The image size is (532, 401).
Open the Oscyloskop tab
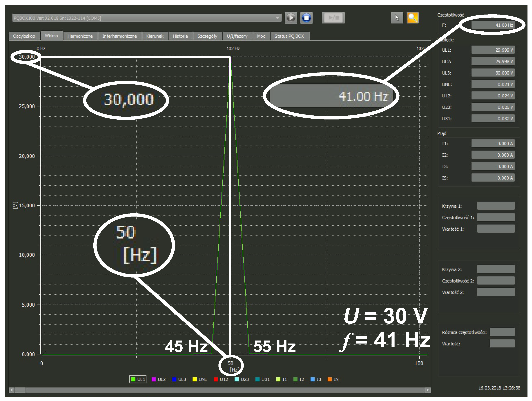pyautogui.click(x=24, y=36)
